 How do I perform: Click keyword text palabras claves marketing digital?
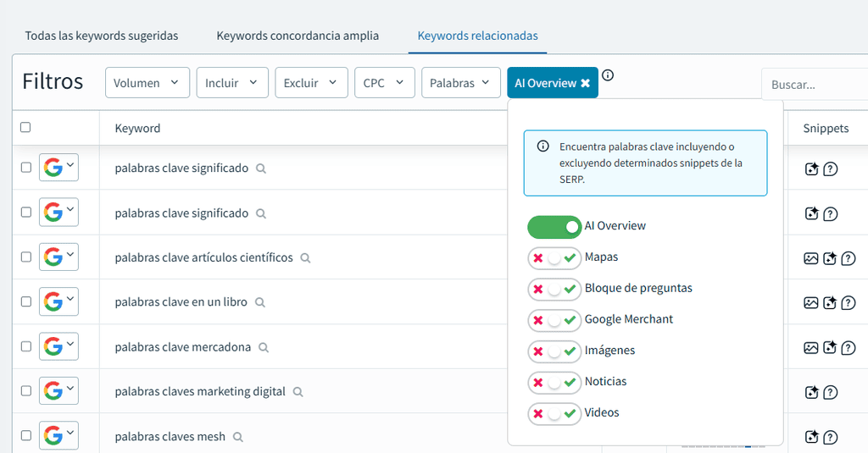pos(200,391)
